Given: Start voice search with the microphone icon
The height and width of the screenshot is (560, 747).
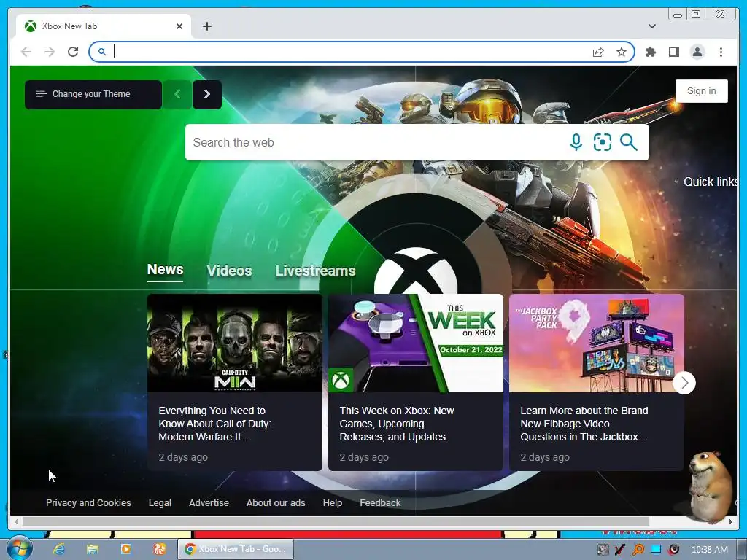Looking at the screenshot, I should [576, 142].
